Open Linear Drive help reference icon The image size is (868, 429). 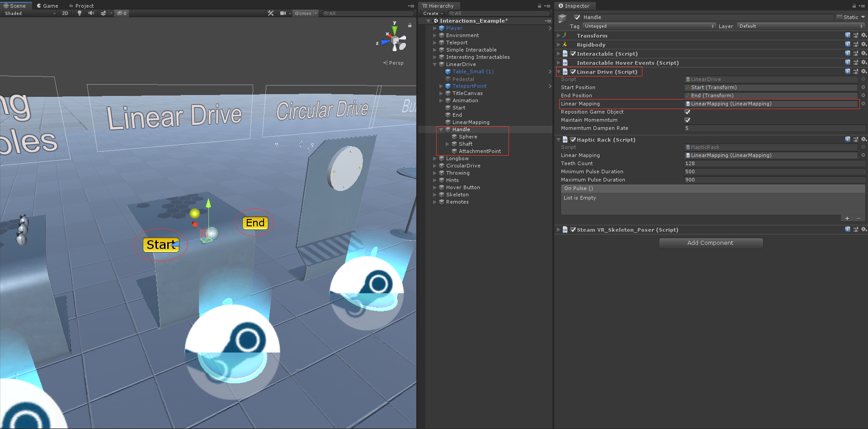click(x=848, y=71)
